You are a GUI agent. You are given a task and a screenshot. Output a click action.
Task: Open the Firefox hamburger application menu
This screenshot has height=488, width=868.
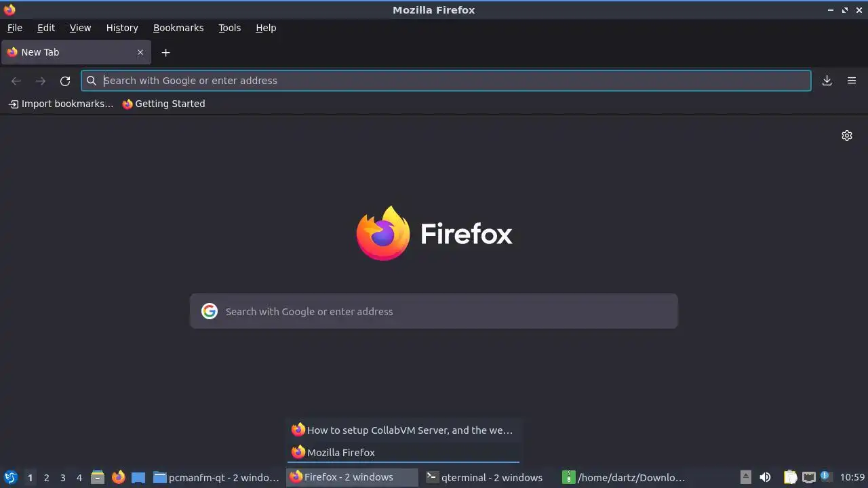tap(852, 81)
